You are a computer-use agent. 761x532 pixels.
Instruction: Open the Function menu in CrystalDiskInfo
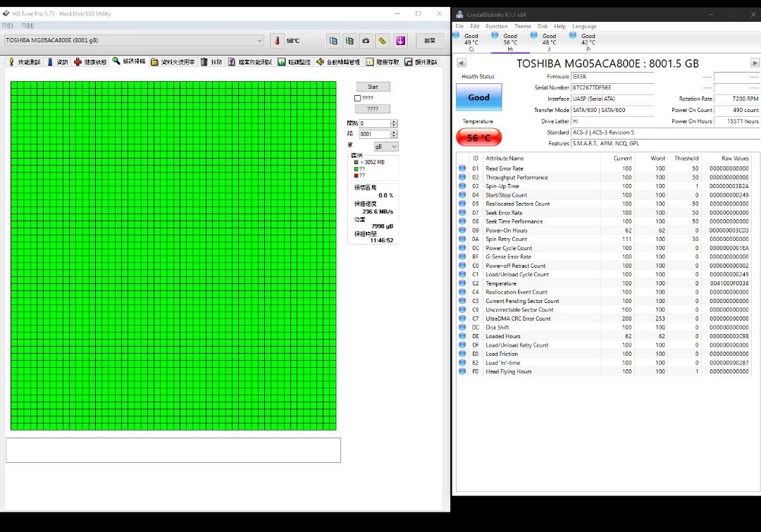coord(496,26)
